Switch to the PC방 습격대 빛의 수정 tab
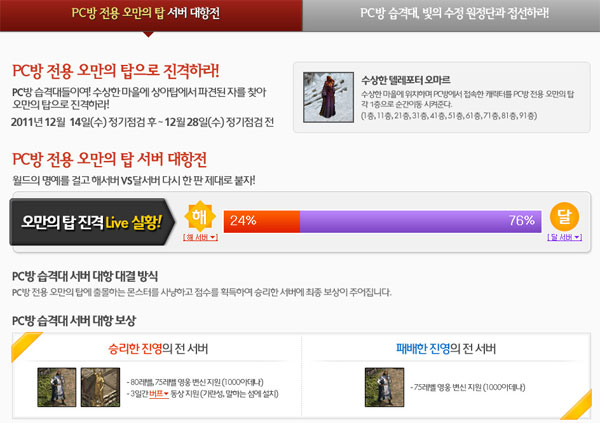The height and width of the screenshot is (423, 600). click(450, 15)
